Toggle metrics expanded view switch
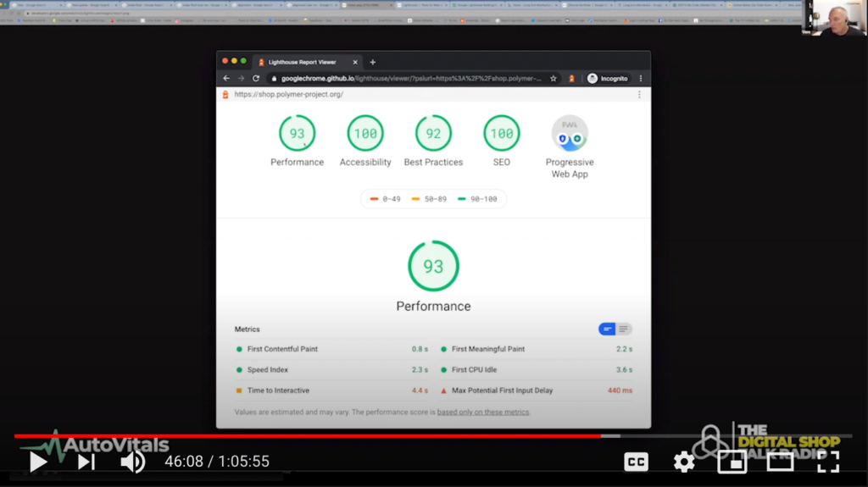 [615, 329]
